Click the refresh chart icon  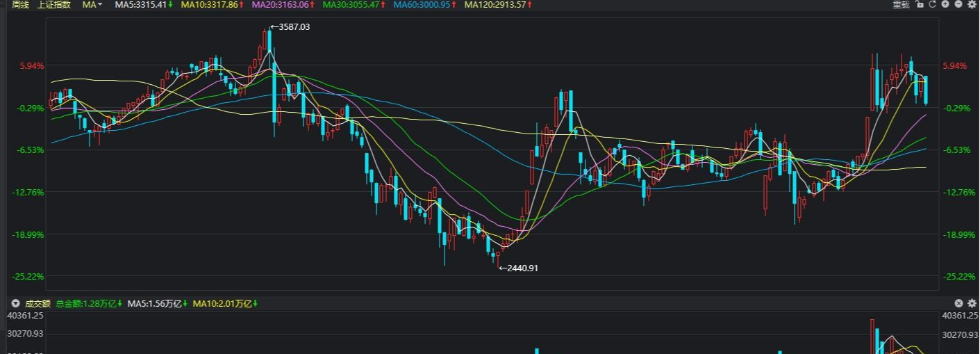point(932,4)
